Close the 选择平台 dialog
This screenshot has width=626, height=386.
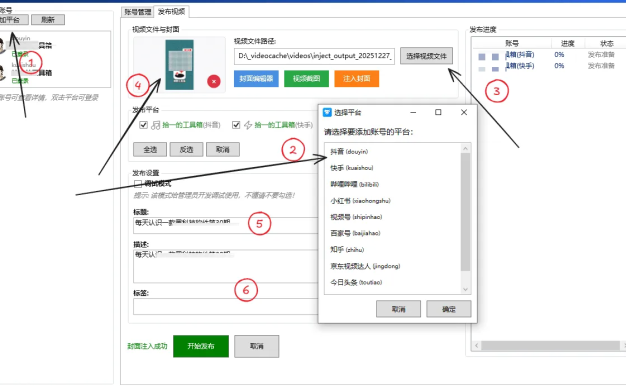(x=464, y=113)
